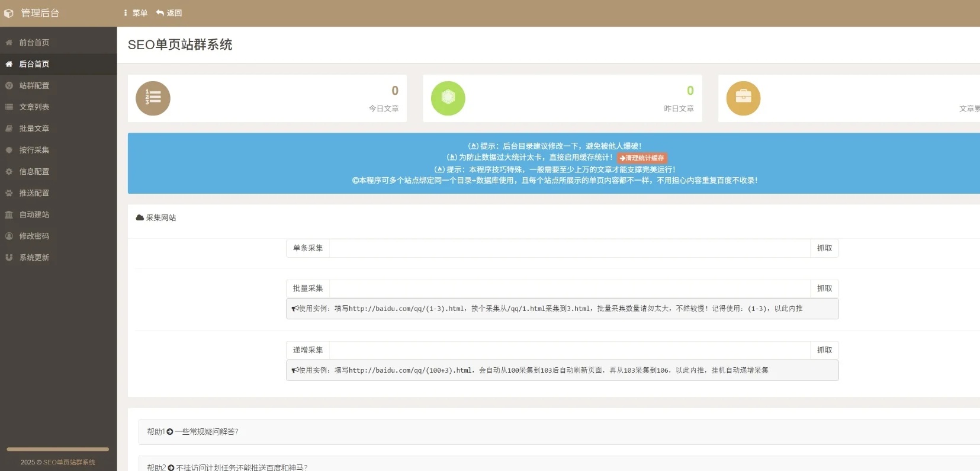
Task: Open 站群配置 in the sidebar
Action: pos(34,86)
